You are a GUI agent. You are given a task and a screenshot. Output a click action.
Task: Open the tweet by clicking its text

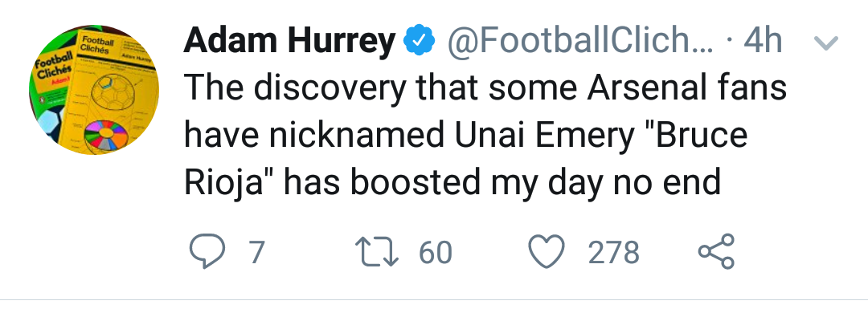[485, 134]
